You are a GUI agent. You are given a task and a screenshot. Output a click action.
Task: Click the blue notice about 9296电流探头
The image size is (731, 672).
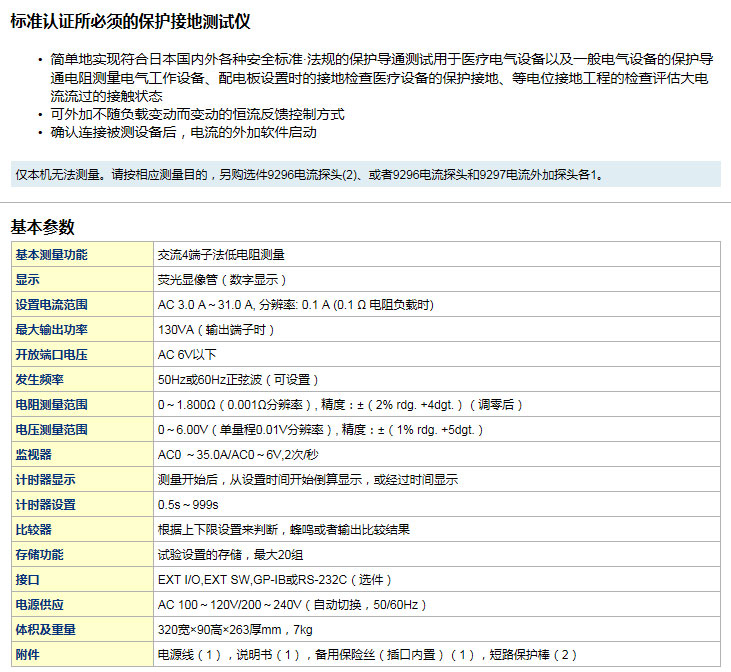[x=310, y=174]
